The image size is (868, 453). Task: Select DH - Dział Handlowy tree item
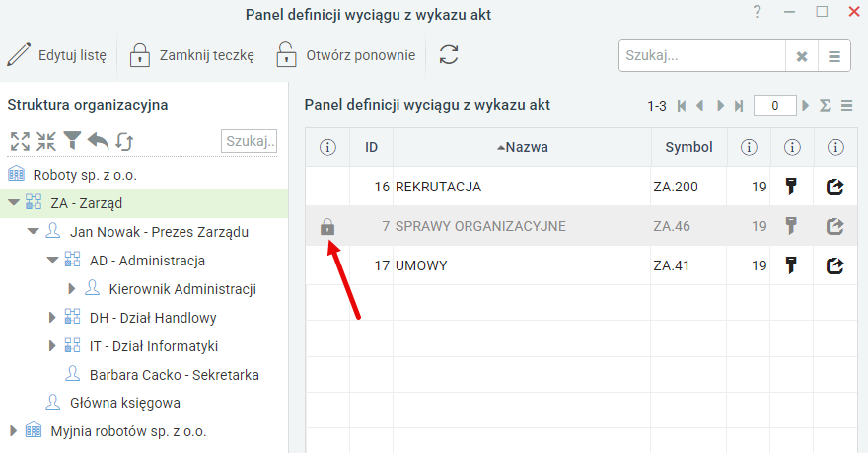pos(153,318)
